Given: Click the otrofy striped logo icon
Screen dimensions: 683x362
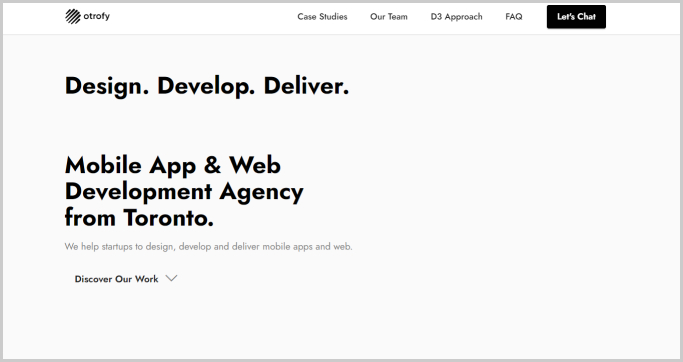Looking at the screenshot, I should (x=73, y=17).
